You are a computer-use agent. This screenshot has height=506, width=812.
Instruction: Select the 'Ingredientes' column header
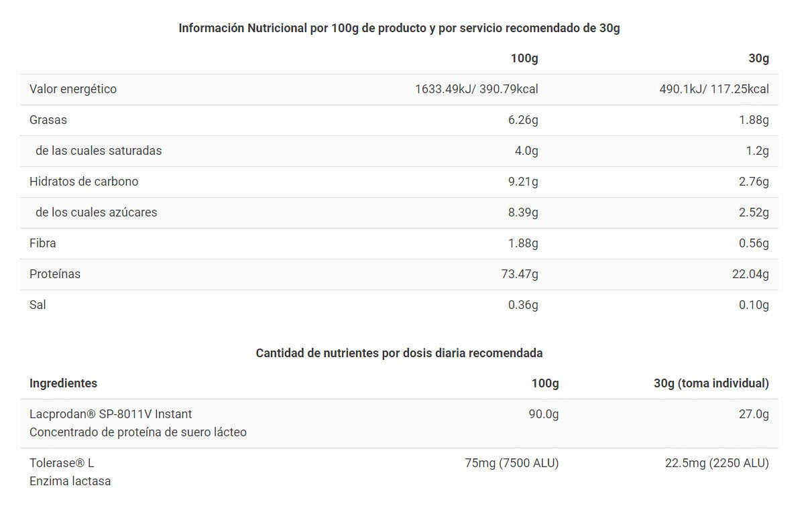tap(63, 383)
